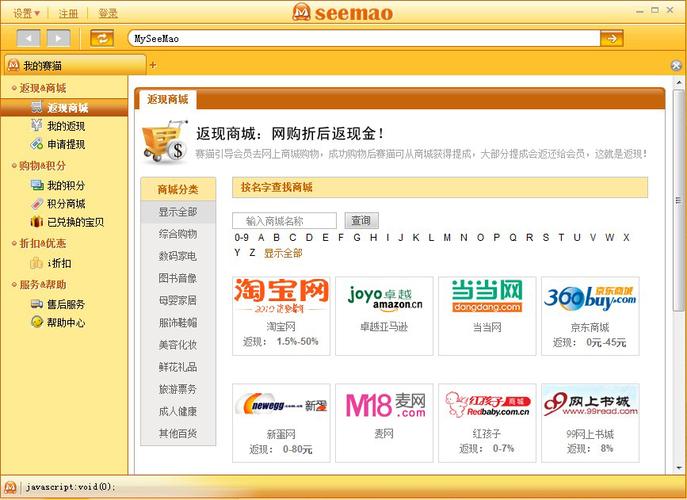Click the 登录 login link
The height and width of the screenshot is (500, 687).
(x=108, y=13)
